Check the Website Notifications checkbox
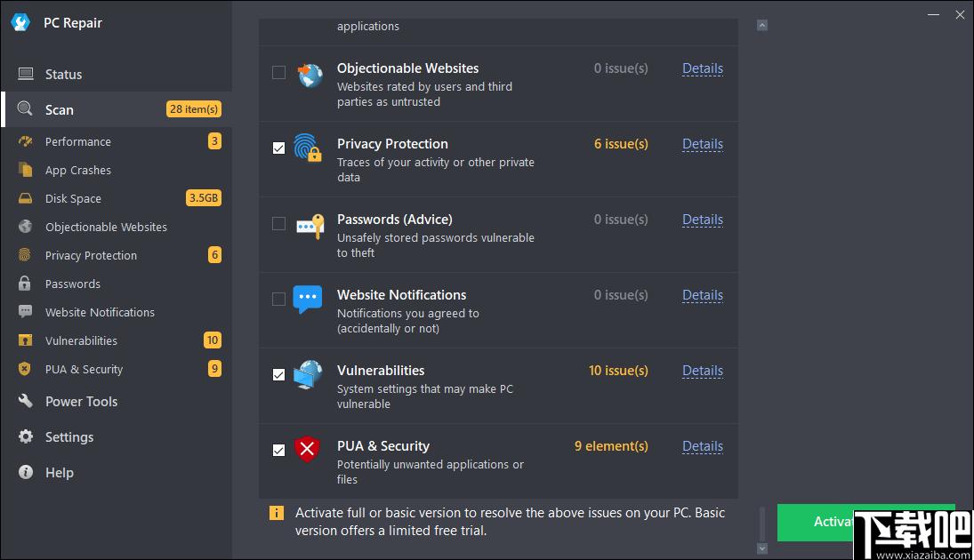Screen dimensions: 974x560 click(279, 300)
